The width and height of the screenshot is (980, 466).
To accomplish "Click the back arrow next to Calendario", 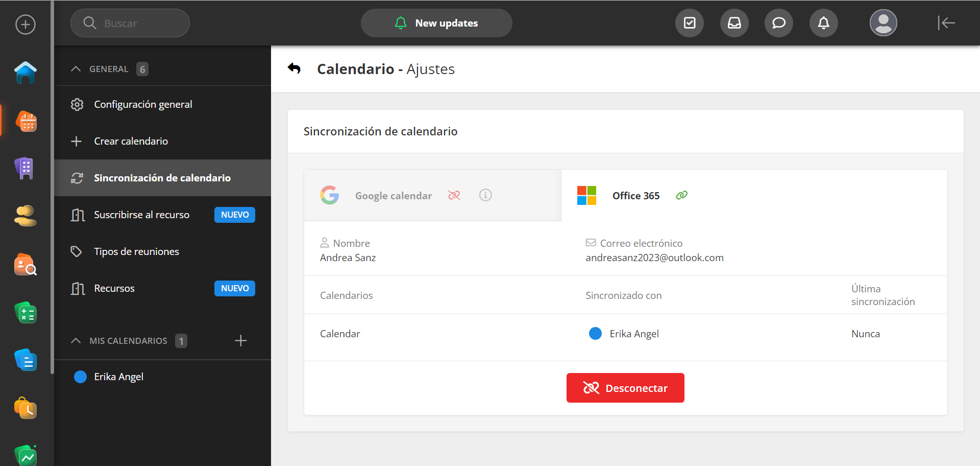I will [x=294, y=68].
